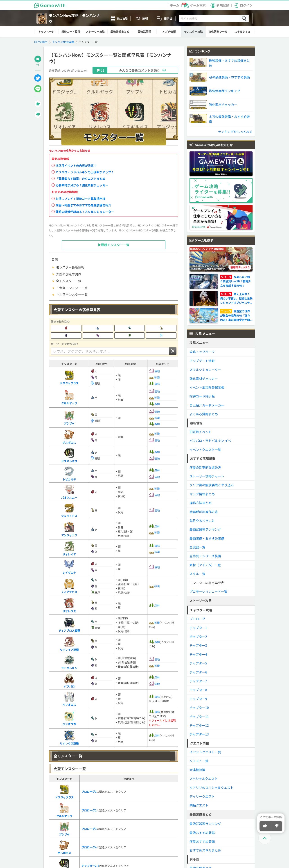The width and height of the screenshot is (289, 868).
Task: Click the left sidebar thumbs-up icon
Action: point(38,104)
